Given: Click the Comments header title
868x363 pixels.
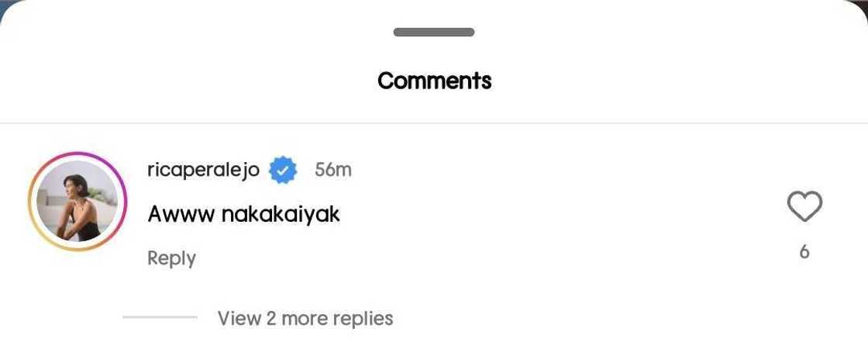Looking at the screenshot, I should pos(434,81).
